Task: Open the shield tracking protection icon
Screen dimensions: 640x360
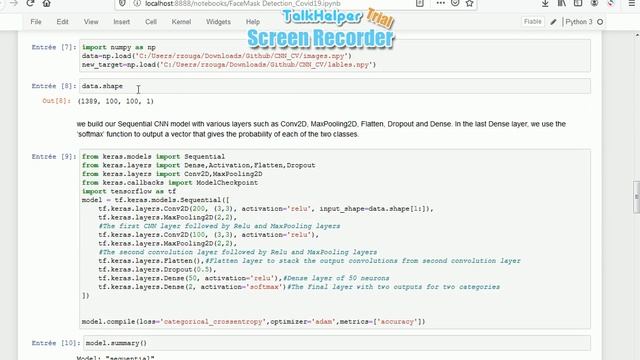Action: 122,3
